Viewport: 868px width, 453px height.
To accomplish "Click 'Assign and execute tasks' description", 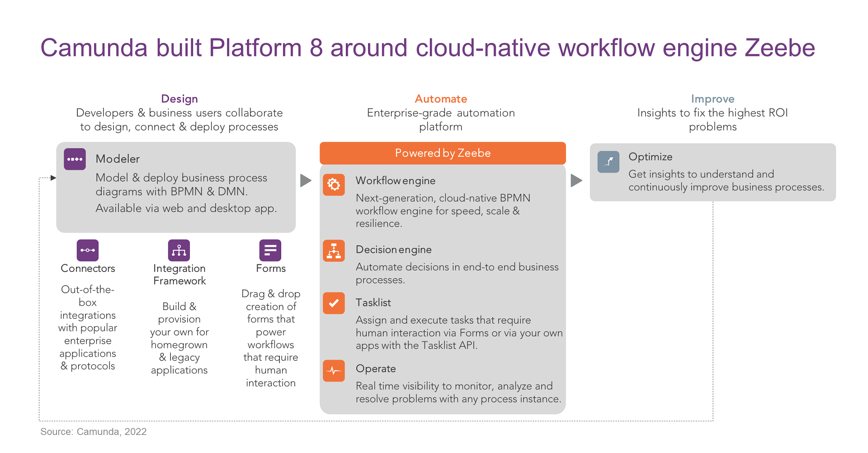I will [x=459, y=332].
